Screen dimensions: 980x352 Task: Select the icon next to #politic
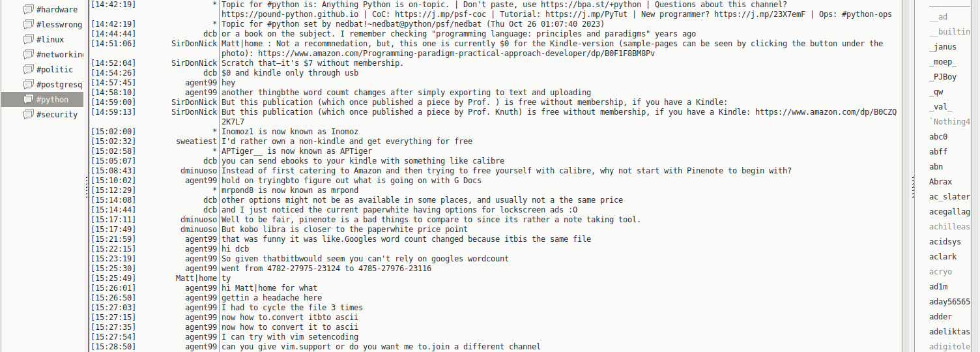point(28,69)
